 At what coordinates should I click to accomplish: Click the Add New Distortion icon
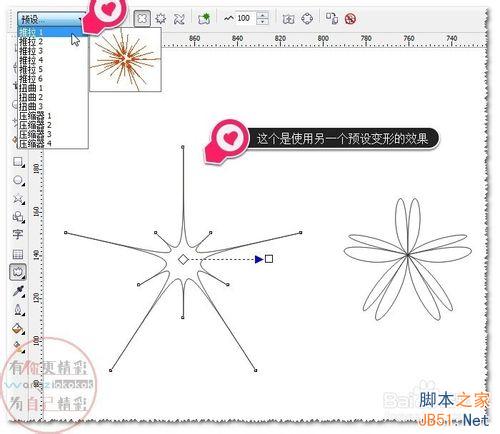(204, 19)
